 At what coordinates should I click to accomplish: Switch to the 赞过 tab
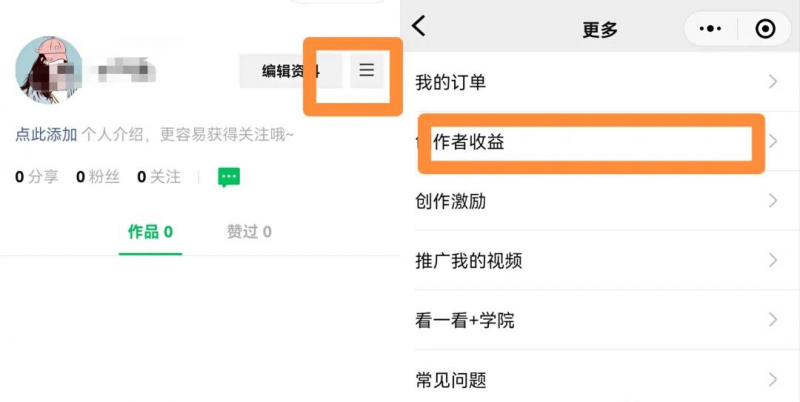[x=249, y=232]
